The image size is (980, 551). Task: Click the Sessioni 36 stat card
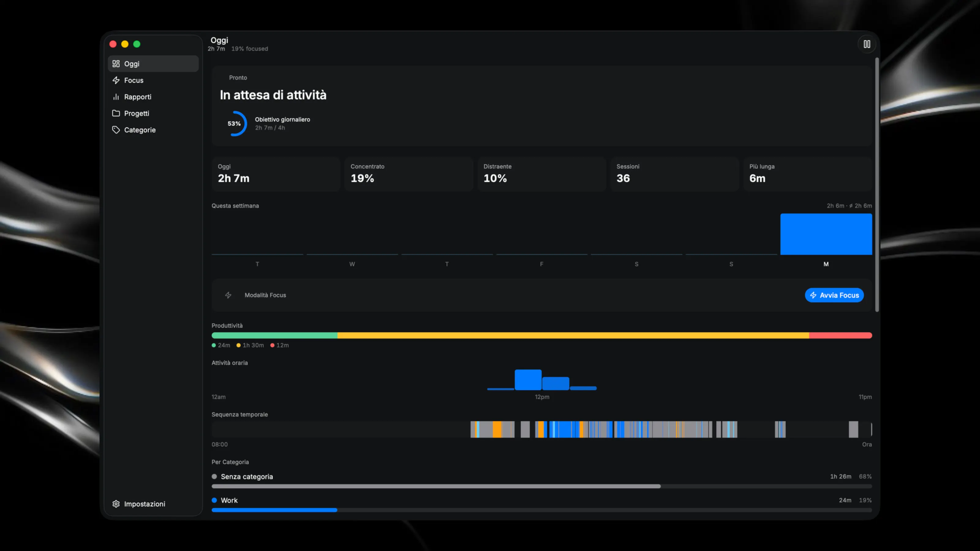click(674, 174)
